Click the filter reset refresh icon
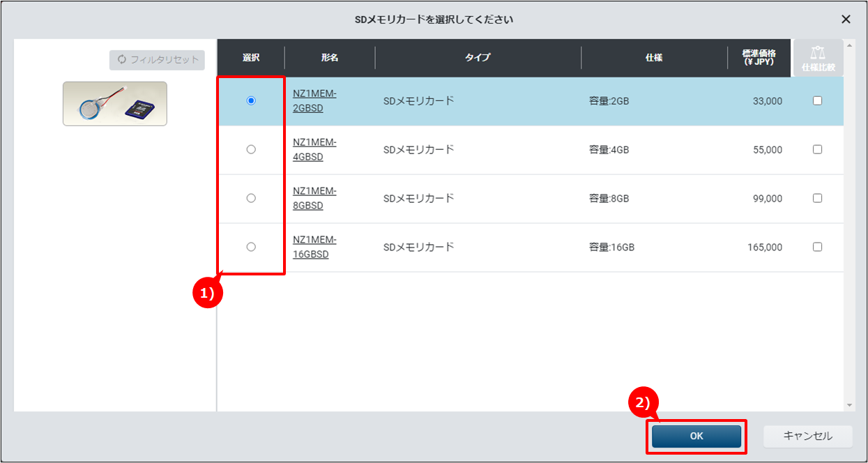Viewport: 868px width, 463px height. click(122, 60)
